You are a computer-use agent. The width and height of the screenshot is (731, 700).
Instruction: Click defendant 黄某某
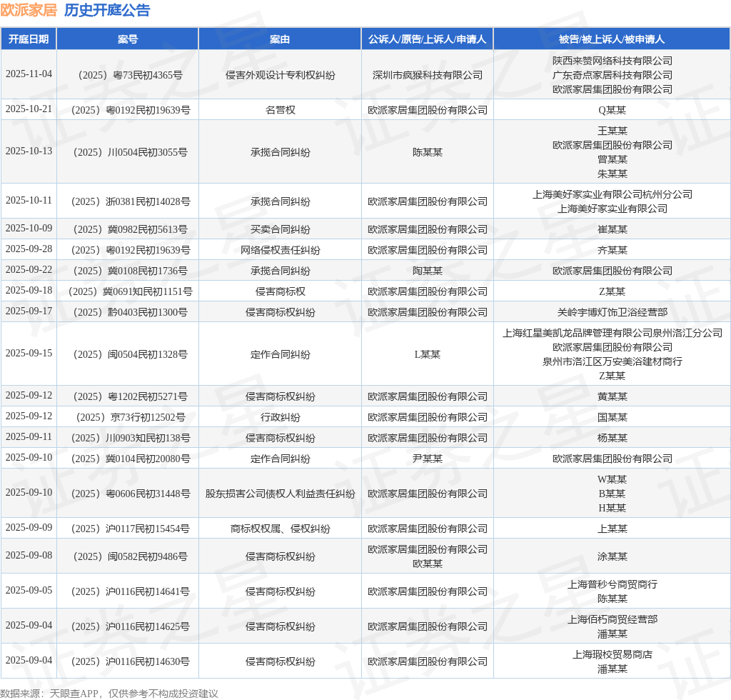[612, 396]
